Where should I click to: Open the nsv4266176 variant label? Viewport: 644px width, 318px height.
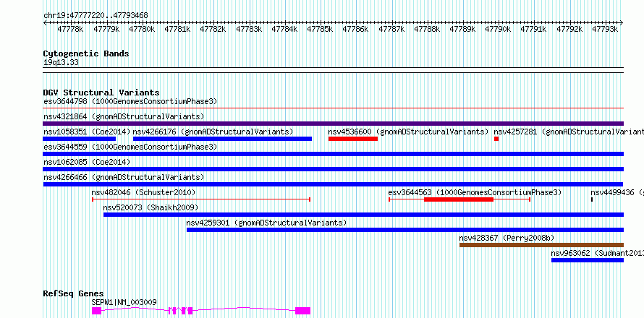(213, 132)
